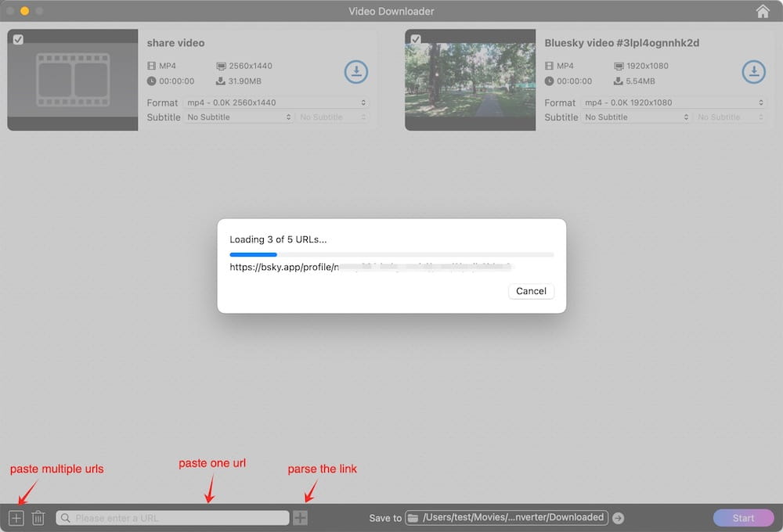Uncheck the share video checkbox
The height and width of the screenshot is (532, 783).
(x=18, y=40)
